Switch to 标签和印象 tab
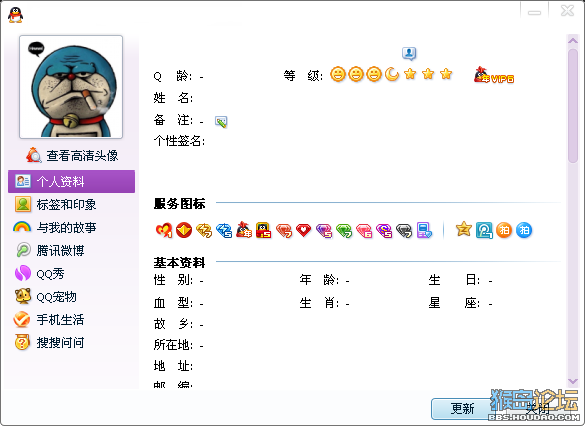 (x=56, y=204)
